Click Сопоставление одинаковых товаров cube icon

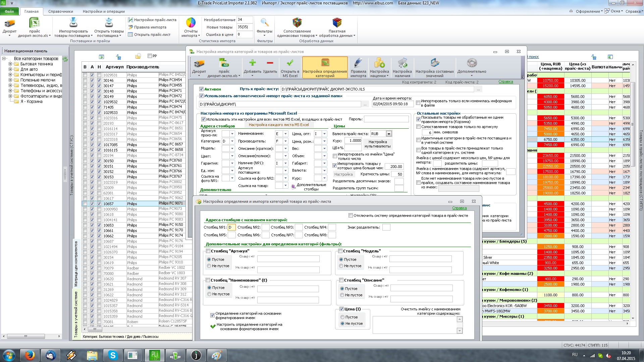(x=297, y=23)
